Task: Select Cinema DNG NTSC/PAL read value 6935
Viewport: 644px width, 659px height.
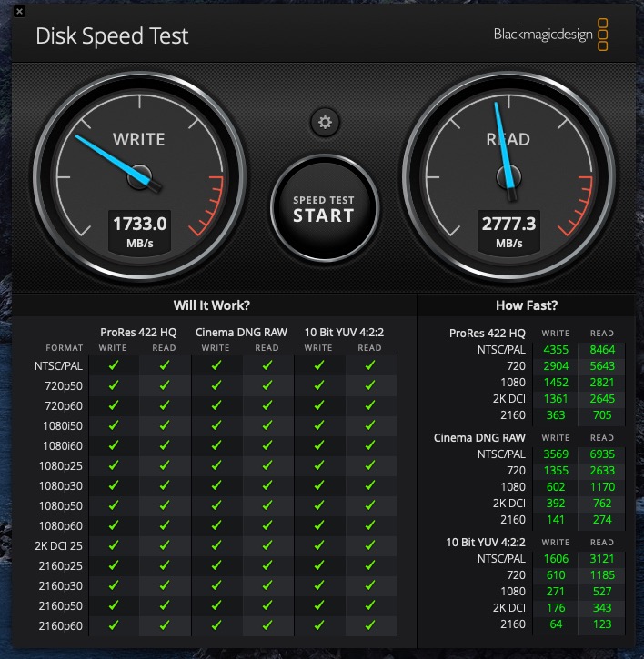Action: tap(602, 454)
